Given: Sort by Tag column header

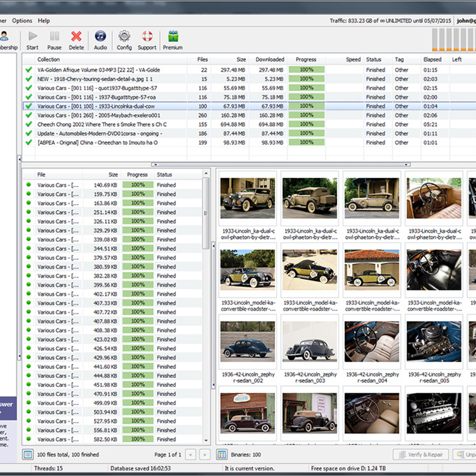Looking at the screenshot, I should click(x=407, y=59).
